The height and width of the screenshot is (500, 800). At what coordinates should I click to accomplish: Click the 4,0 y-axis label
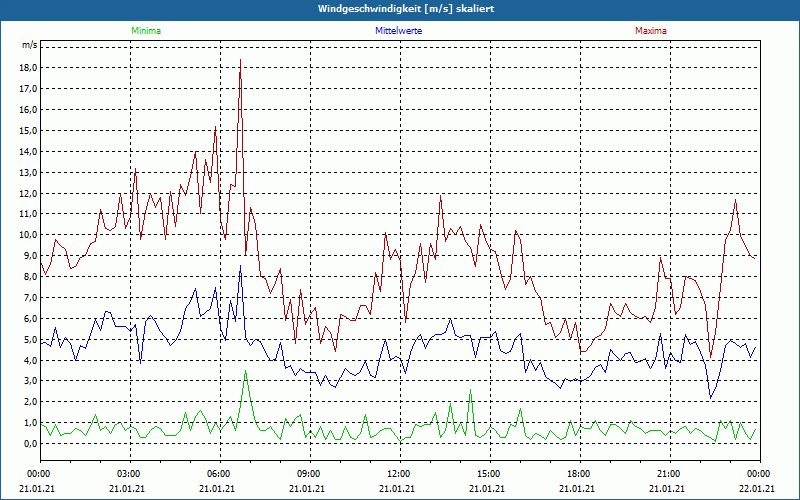click(x=31, y=360)
